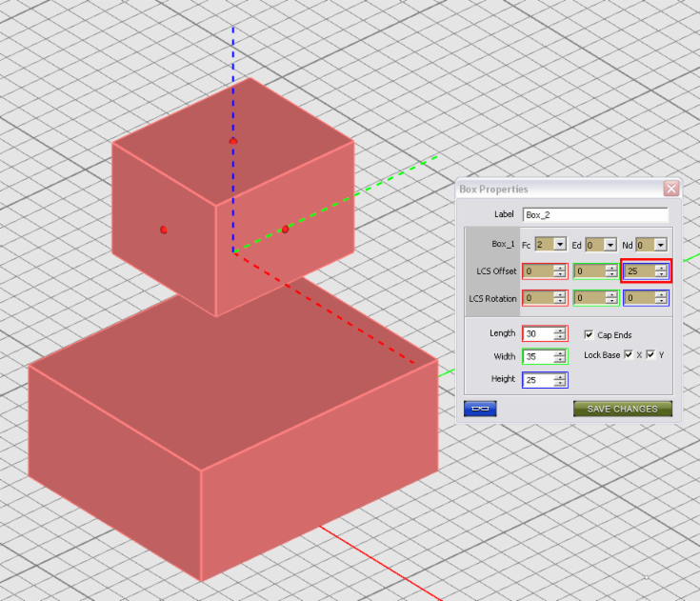Click the red control point on the box's right face
Viewport: 700px width, 601px height.
pyautogui.click(x=285, y=230)
